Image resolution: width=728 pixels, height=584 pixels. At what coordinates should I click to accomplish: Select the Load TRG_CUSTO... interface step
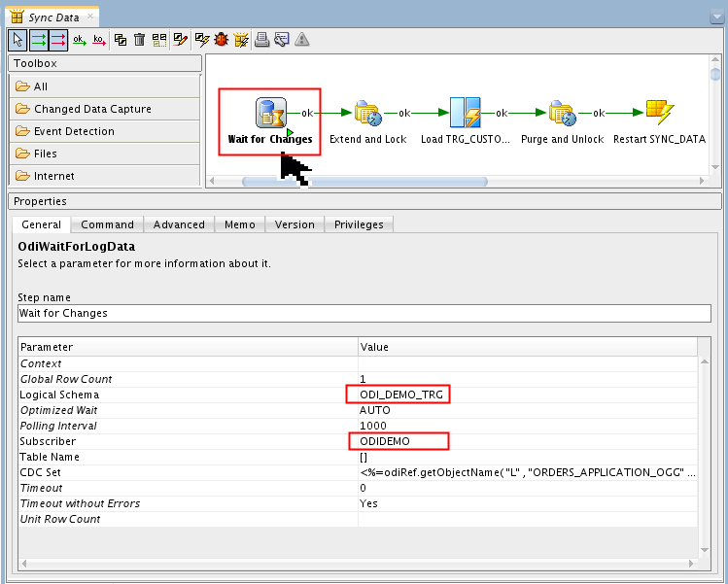[466, 113]
